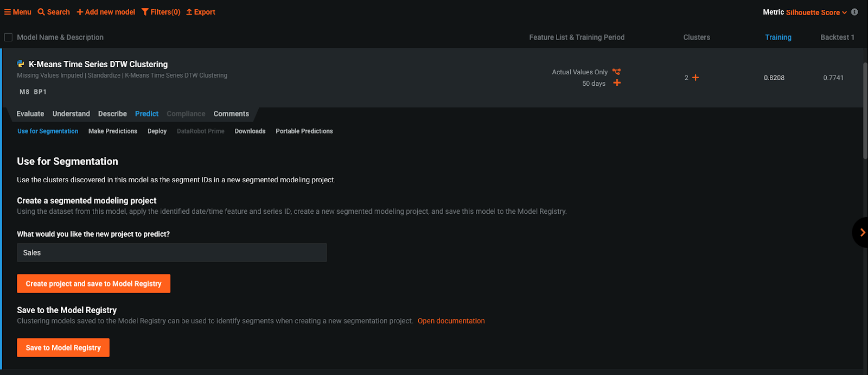
Task: Sort by the Training column
Action: 778,37
